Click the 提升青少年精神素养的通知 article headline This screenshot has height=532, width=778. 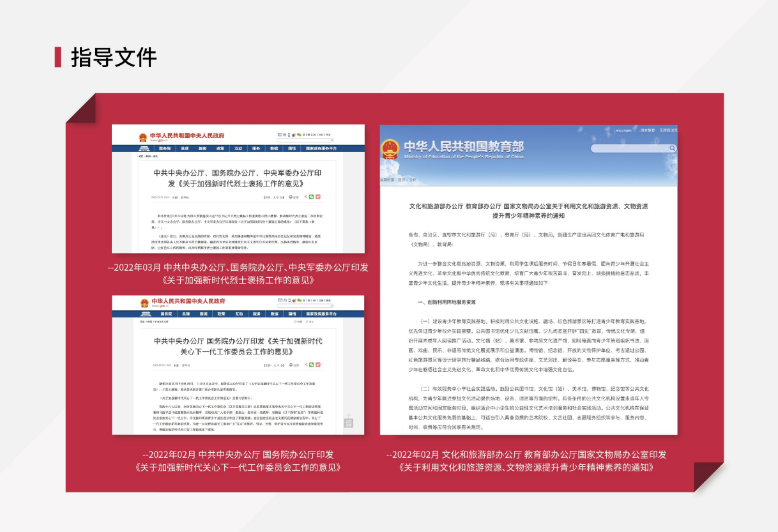click(528, 211)
